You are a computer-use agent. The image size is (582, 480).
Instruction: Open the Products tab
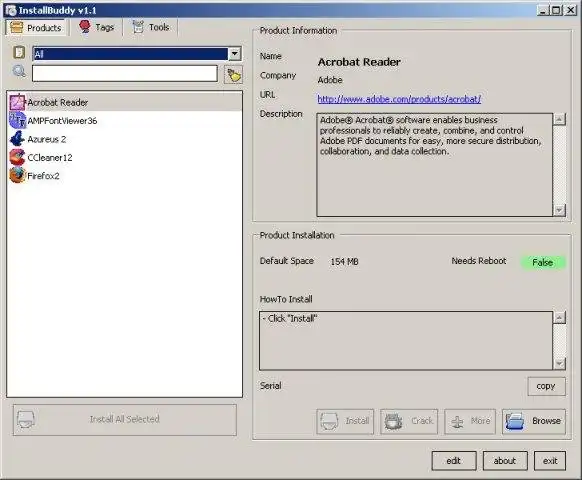(36, 27)
